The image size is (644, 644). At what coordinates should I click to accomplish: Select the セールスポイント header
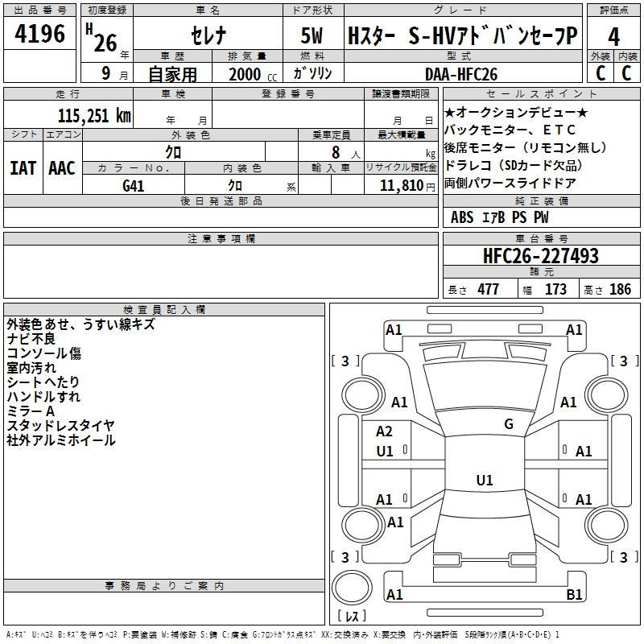(x=541, y=94)
